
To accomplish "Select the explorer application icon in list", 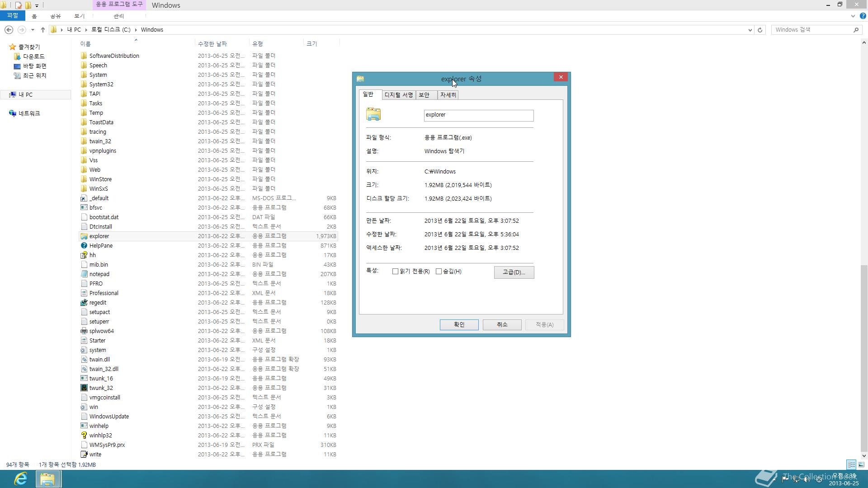I will (84, 236).
